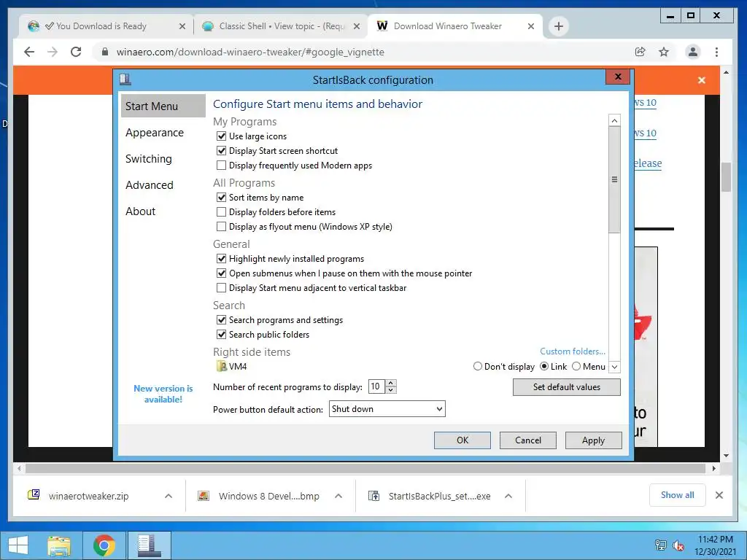Viewport: 747px width, 560px height.
Task: Switch to Classic Shell View topic tab
Action: tap(281, 26)
